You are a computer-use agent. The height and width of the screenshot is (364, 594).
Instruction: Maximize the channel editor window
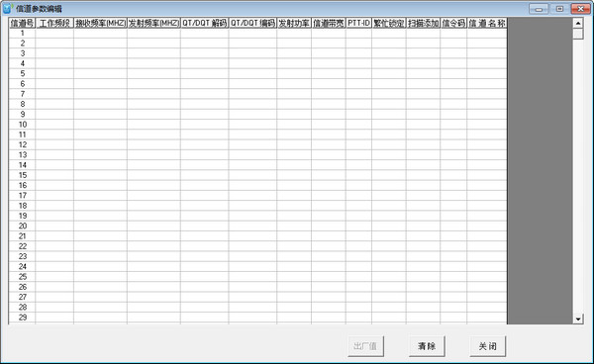pos(559,9)
